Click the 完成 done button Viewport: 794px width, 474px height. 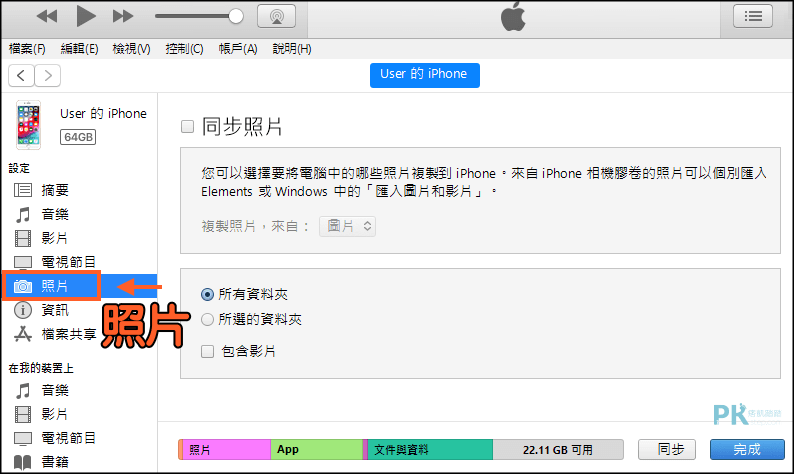point(747,449)
